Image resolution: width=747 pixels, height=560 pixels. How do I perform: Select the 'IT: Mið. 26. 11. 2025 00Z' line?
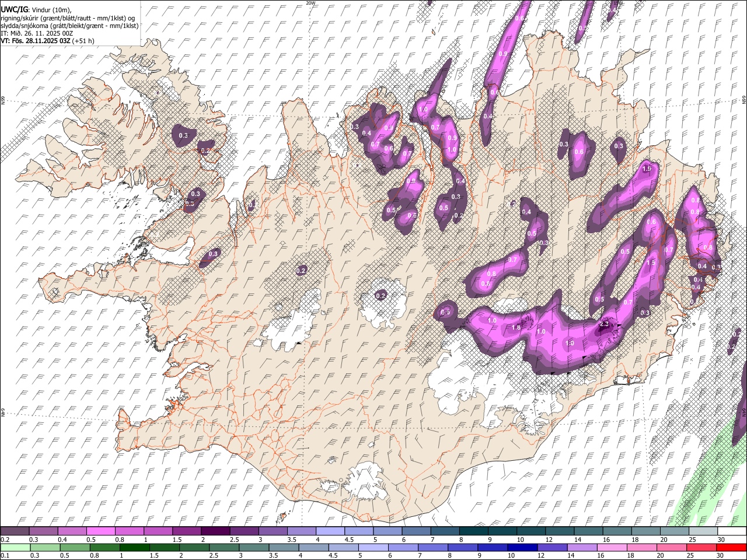[x=37, y=33]
